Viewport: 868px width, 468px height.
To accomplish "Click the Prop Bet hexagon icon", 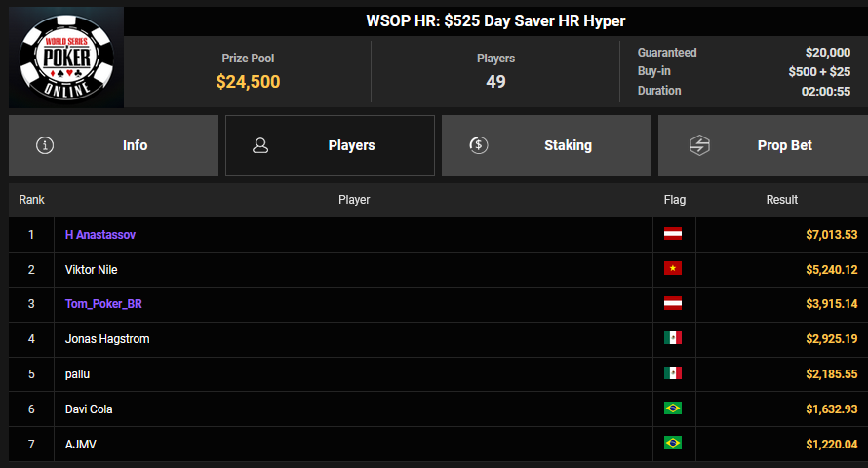I will tap(699, 145).
